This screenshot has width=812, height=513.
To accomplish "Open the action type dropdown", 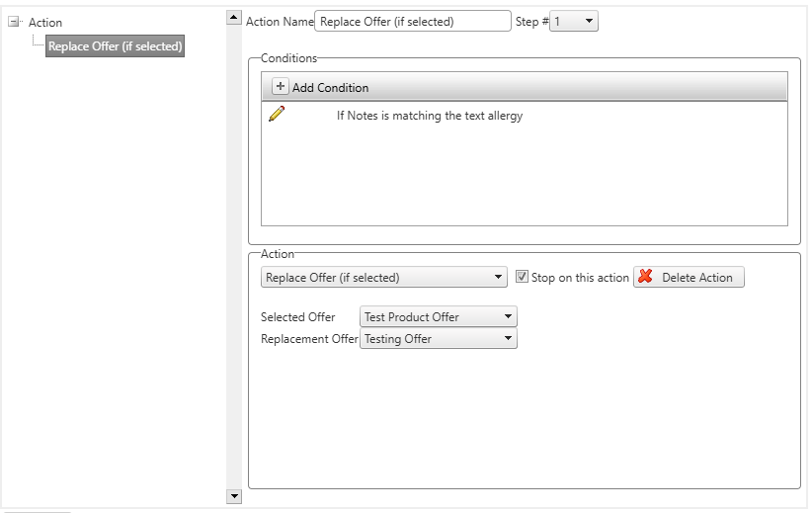I will coord(383,277).
